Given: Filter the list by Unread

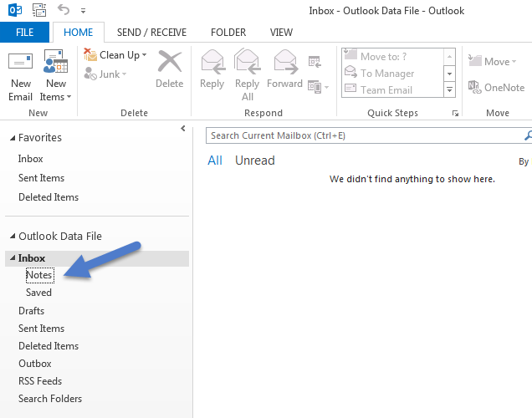Looking at the screenshot, I should [255, 161].
